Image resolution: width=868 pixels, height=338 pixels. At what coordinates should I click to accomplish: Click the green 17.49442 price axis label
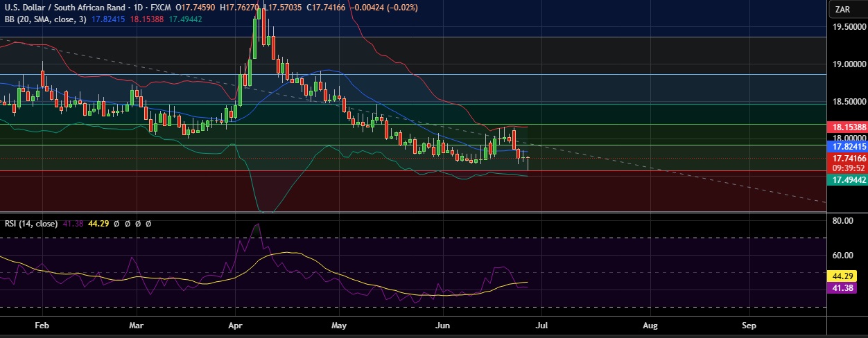[849, 179]
